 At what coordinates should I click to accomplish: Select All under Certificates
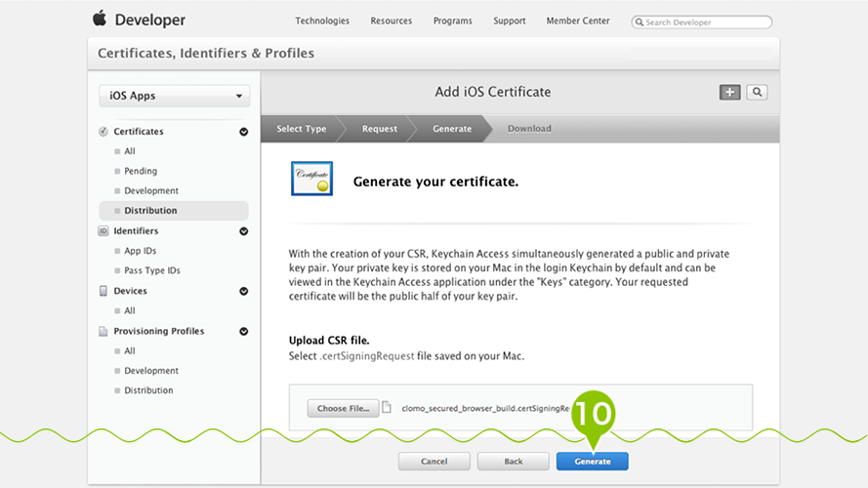click(x=130, y=151)
